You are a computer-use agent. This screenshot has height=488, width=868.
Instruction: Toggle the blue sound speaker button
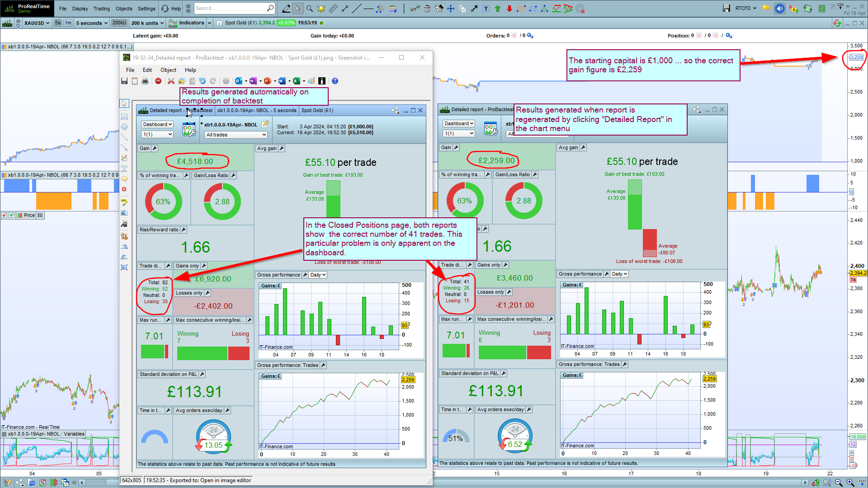pyautogui.click(x=779, y=9)
